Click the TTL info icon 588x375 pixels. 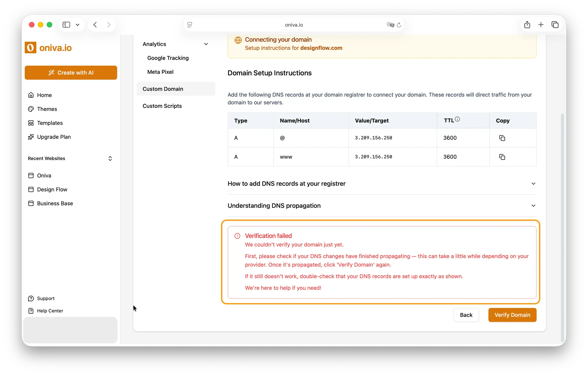(458, 119)
